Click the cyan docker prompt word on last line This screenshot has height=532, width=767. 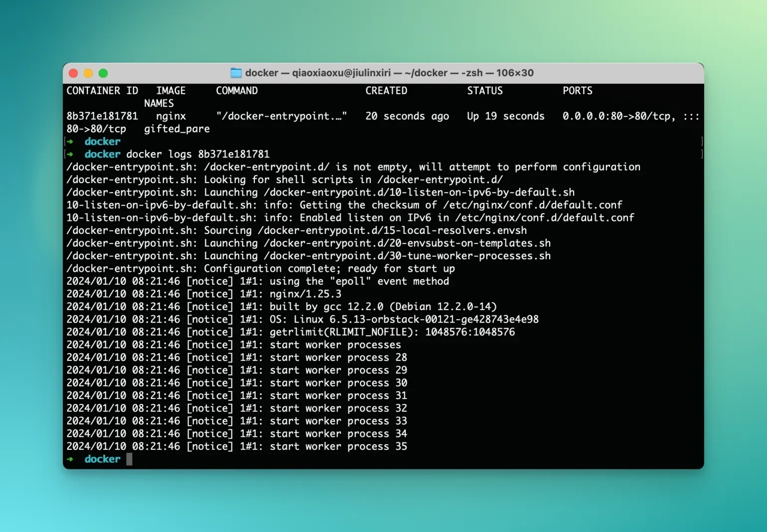tap(102, 459)
